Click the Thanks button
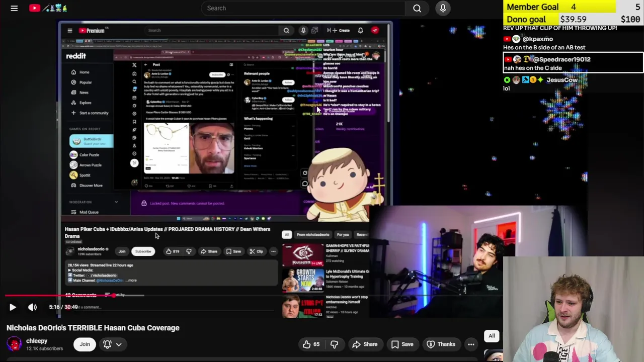This screenshot has height=362, width=644. click(441, 344)
